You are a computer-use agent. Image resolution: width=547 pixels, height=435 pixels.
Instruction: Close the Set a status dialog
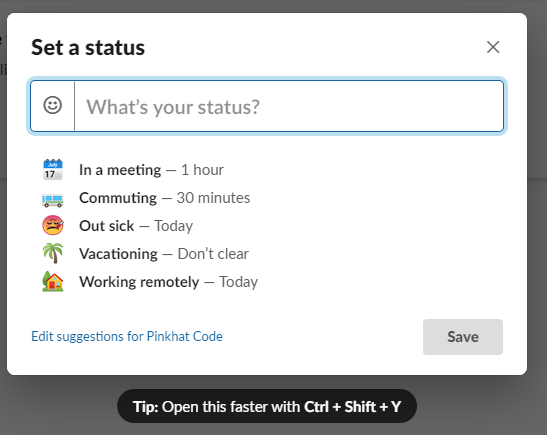point(493,47)
